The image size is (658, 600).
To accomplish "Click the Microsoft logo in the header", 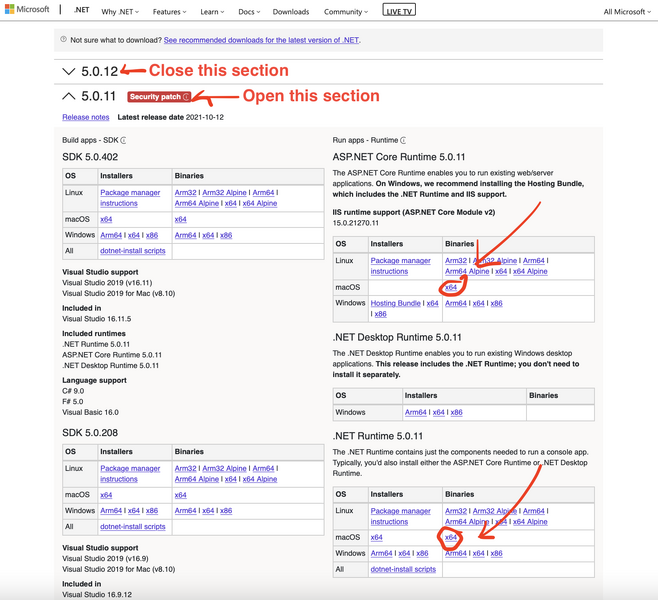I will coord(27,9).
